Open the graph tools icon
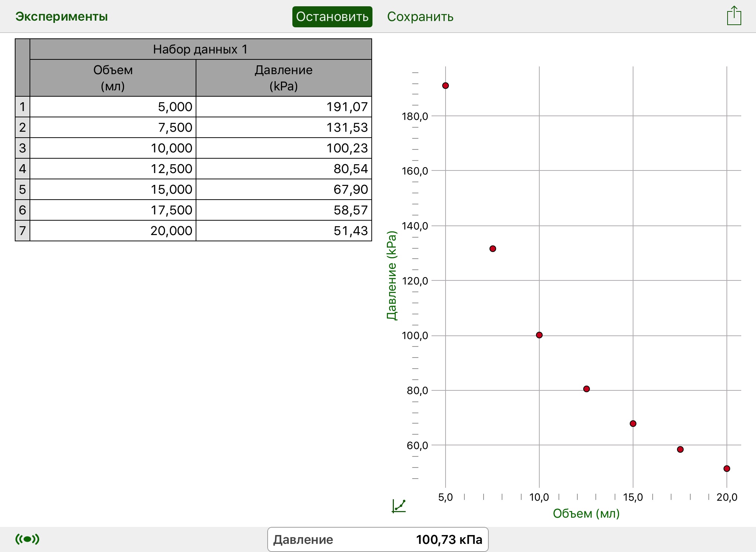 [x=399, y=506]
